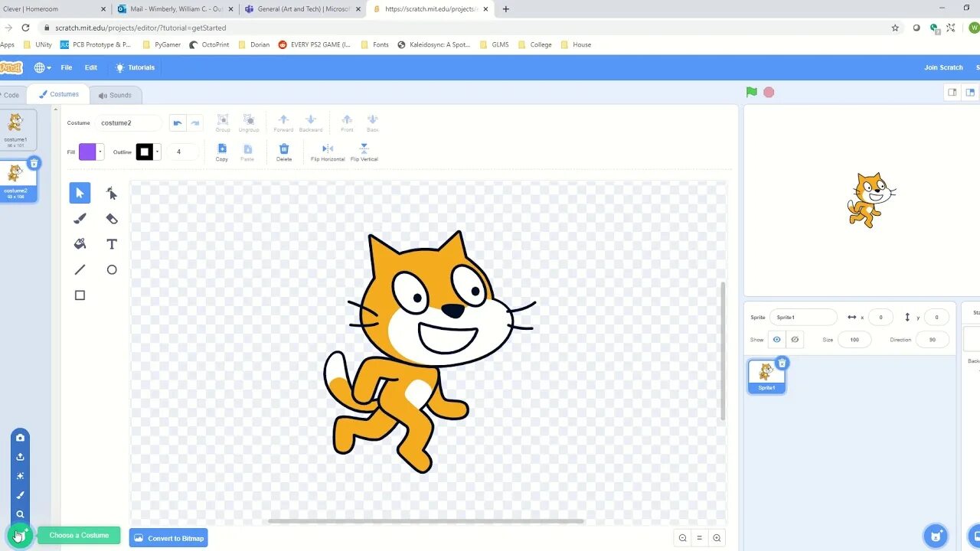Delete the selected shape
The width and height of the screenshot is (980, 551).
click(x=284, y=152)
